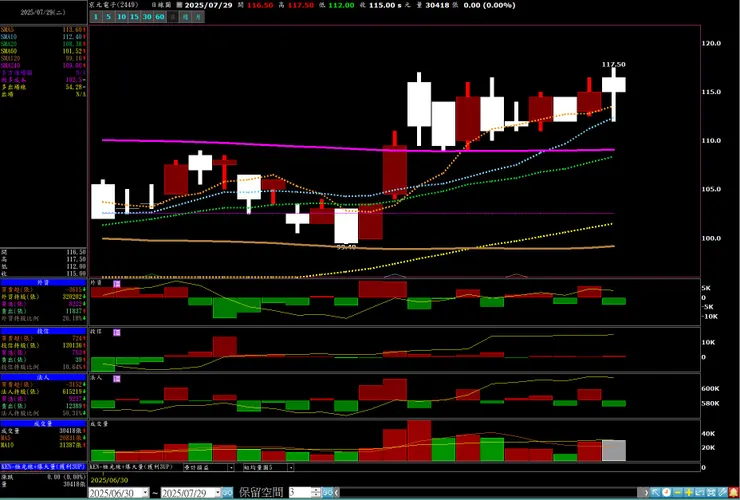The image size is (740, 500).
Task: Click the SMA120 legend row
Action: (43, 59)
